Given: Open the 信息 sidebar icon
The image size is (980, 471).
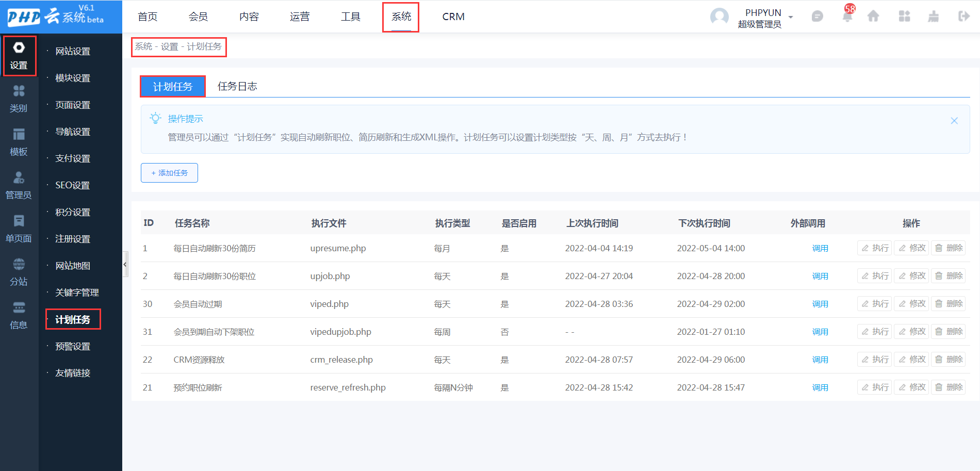Looking at the screenshot, I should tap(19, 316).
